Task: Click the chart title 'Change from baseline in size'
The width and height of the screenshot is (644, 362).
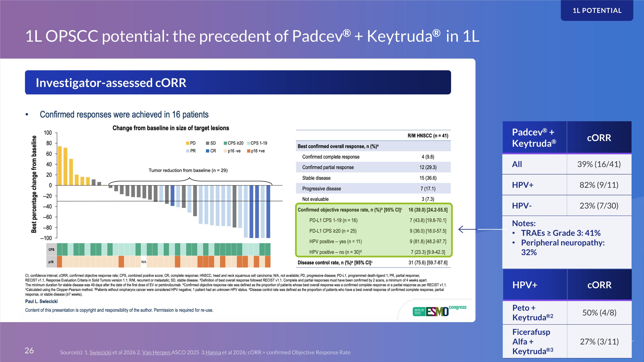Action: 171,128
